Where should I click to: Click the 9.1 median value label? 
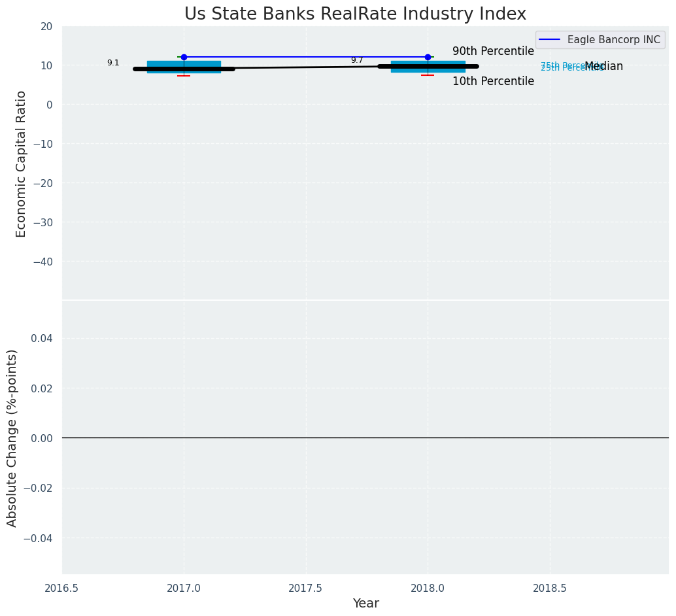click(113, 63)
